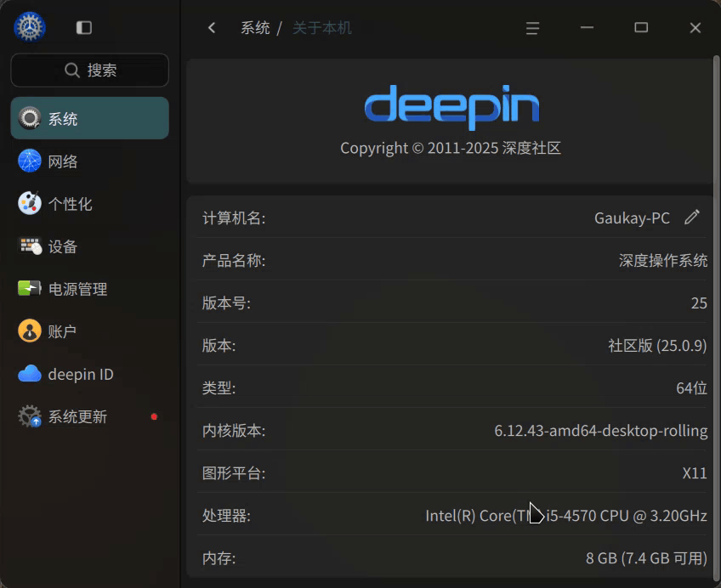721x588 pixels.
Task: Click edition value 社区版 (25.0.9)
Action: tap(657, 346)
